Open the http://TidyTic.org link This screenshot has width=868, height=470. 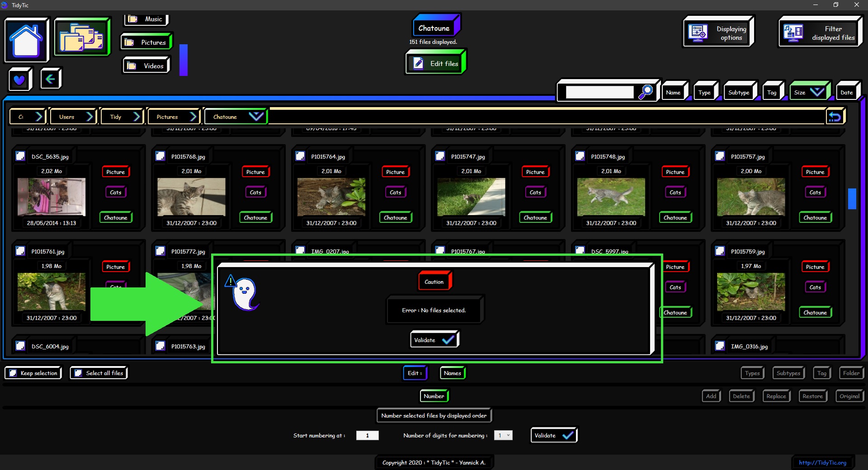822,462
